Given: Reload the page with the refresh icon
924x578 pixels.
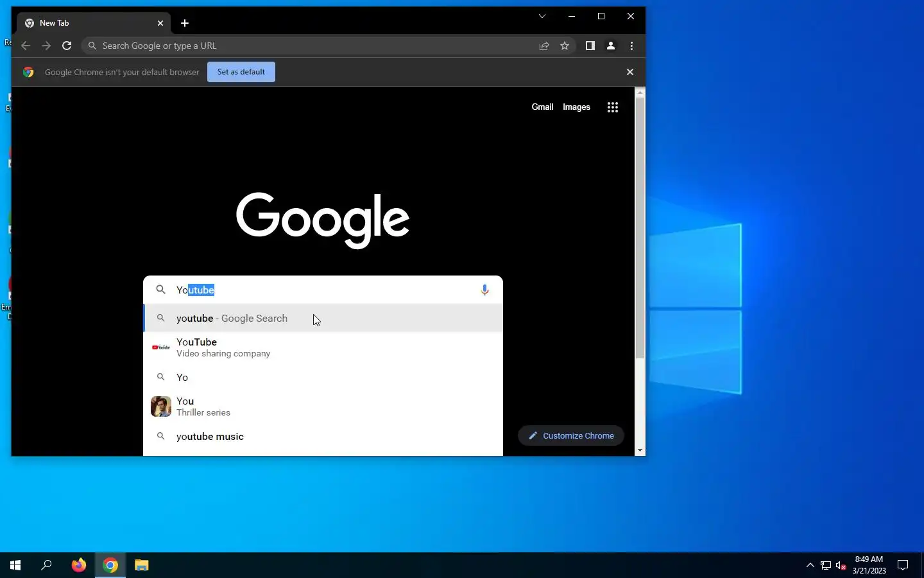Looking at the screenshot, I should [67, 46].
